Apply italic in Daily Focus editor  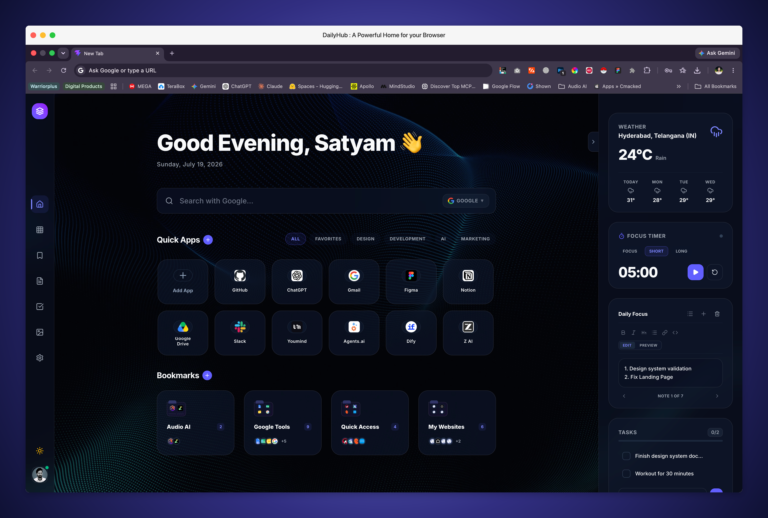point(633,332)
